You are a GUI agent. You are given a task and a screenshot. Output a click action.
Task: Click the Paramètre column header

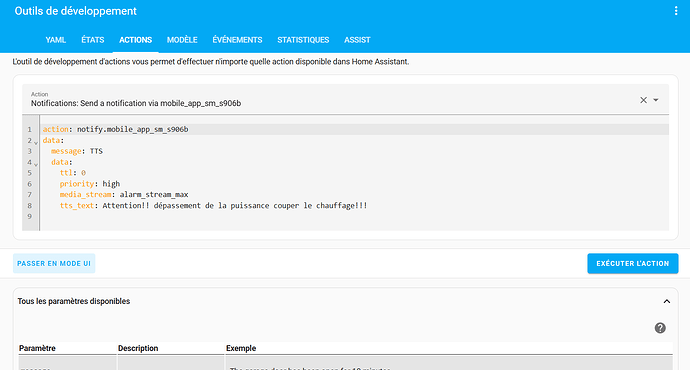pos(37,348)
